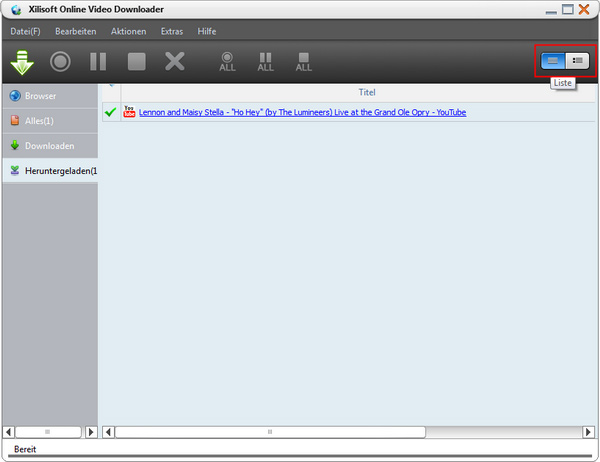Click sidebar scrollbar left arrow
The height and width of the screenshot is (462, 600).
(8, 432)
